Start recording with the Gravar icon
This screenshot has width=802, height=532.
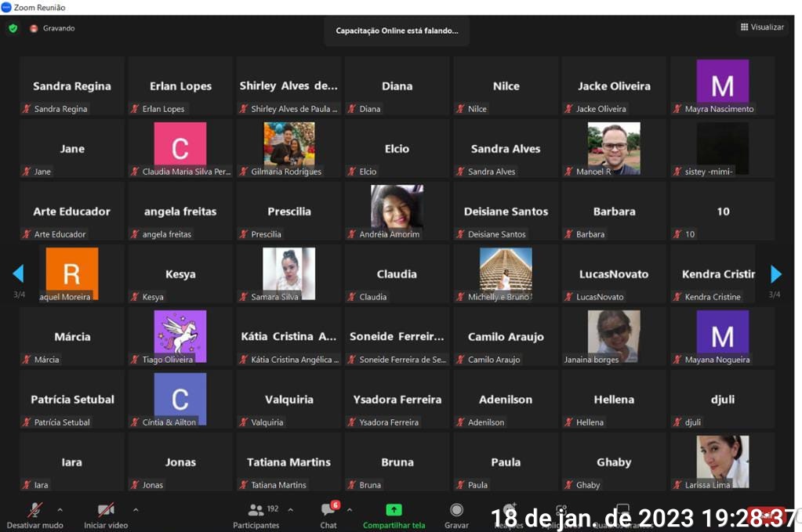(456, 511)
